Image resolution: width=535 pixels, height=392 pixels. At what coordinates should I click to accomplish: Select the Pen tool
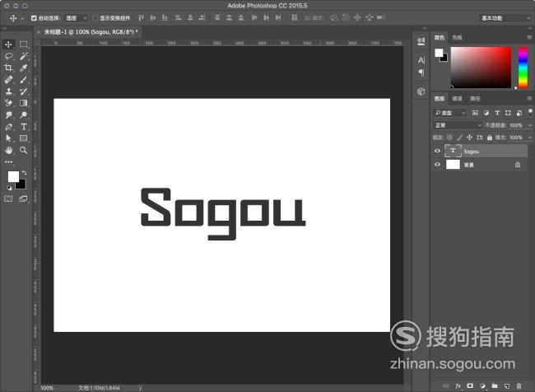coord(8,127)
